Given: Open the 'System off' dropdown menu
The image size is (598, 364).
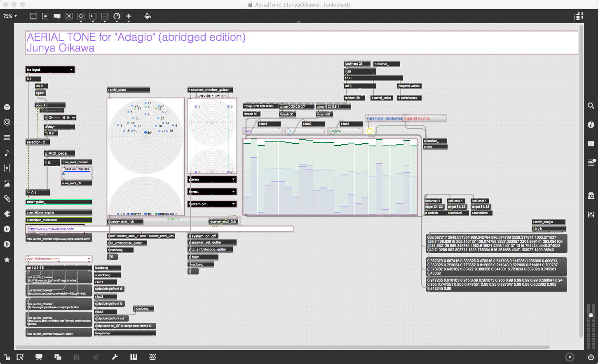Looking at the screenshot, I should (x=212, y=204).
